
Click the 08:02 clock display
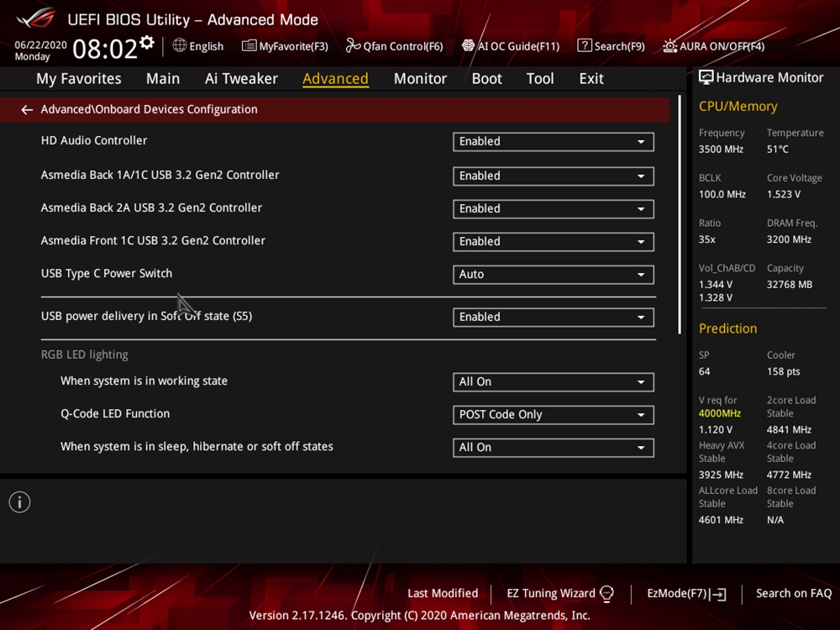105,49
